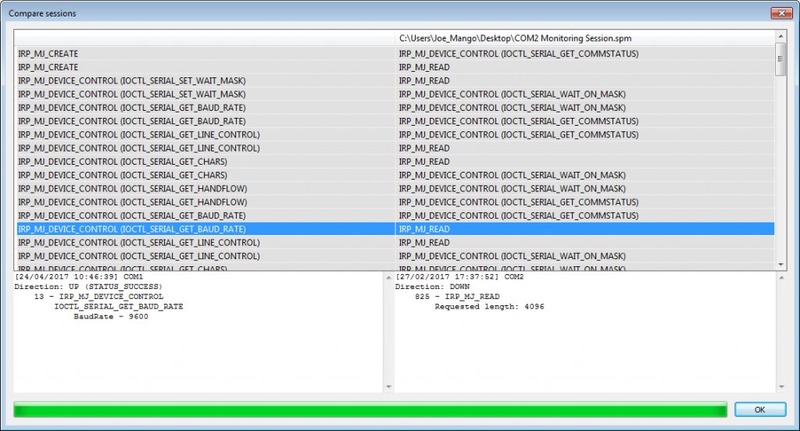Select GET_HANDFLOW cell paired with WAIT_ON_MASK
Viewport: 800px width, 431px height.
205,189
